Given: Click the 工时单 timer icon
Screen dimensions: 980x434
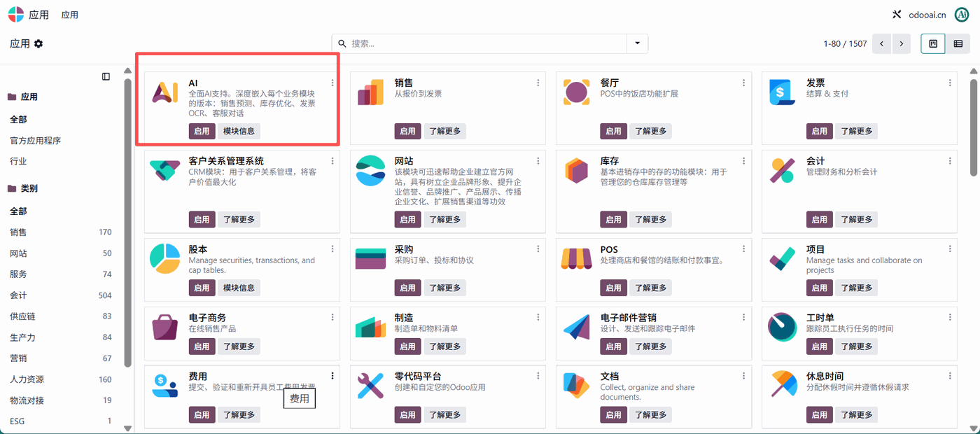Looking at the screenshot, I should point(782,327).
